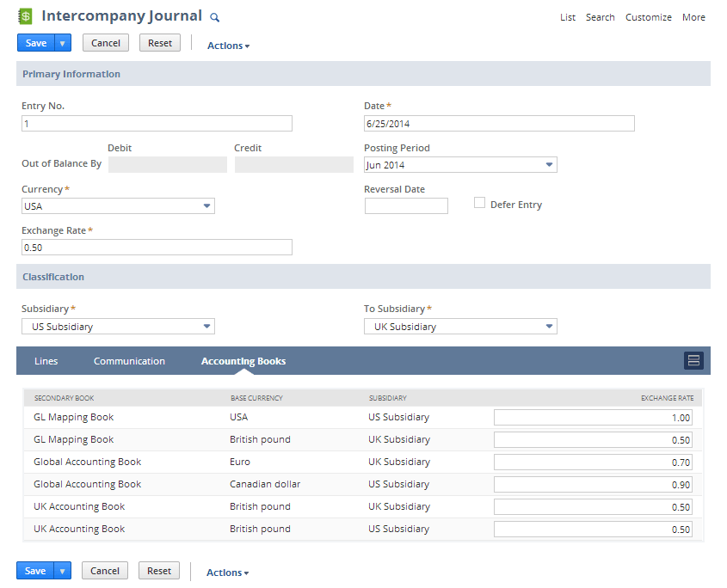Switch to the Lines tab
The width and height of the screenshot is (727, 588).
pyautogui.click(x=46, y=361)
